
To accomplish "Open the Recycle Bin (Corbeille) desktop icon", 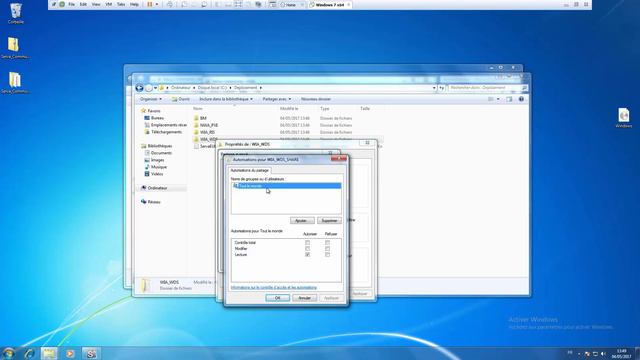I will pos(16,13).
